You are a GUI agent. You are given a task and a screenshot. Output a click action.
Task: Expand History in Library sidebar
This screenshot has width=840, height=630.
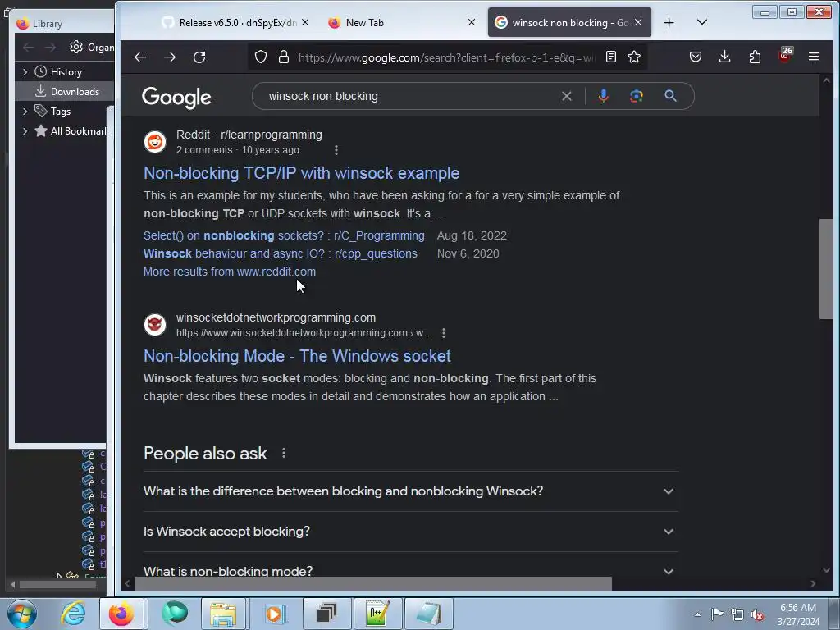coord(25,71)
